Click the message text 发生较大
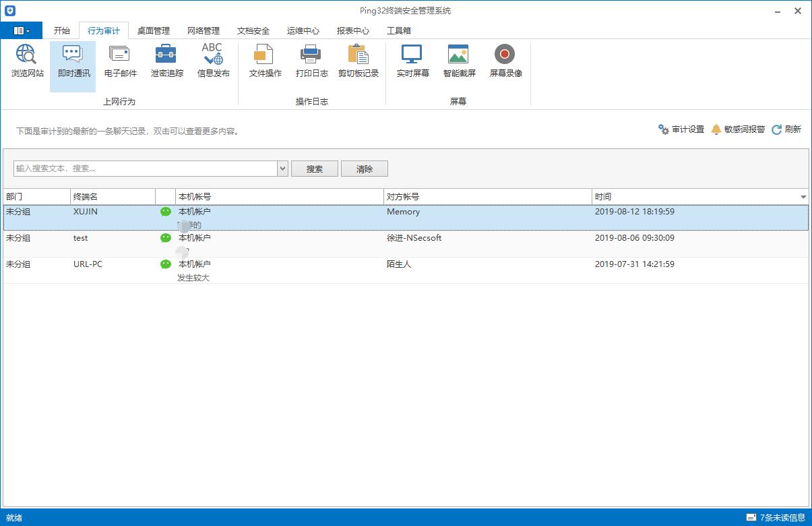This screenshot has width=812, height=526. point(193,278)
